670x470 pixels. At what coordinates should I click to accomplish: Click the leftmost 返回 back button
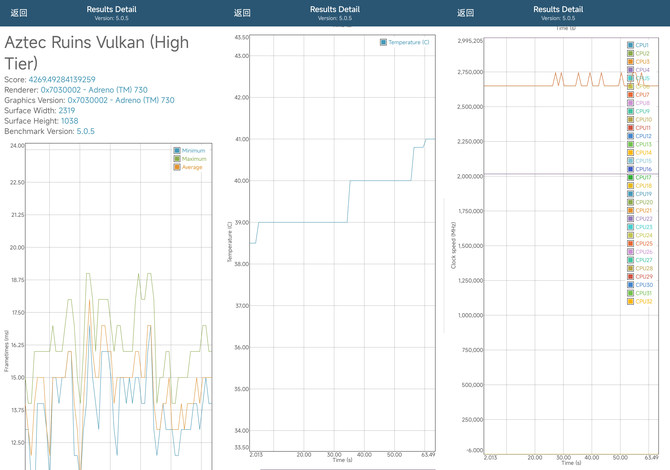[x=18, y=13]
